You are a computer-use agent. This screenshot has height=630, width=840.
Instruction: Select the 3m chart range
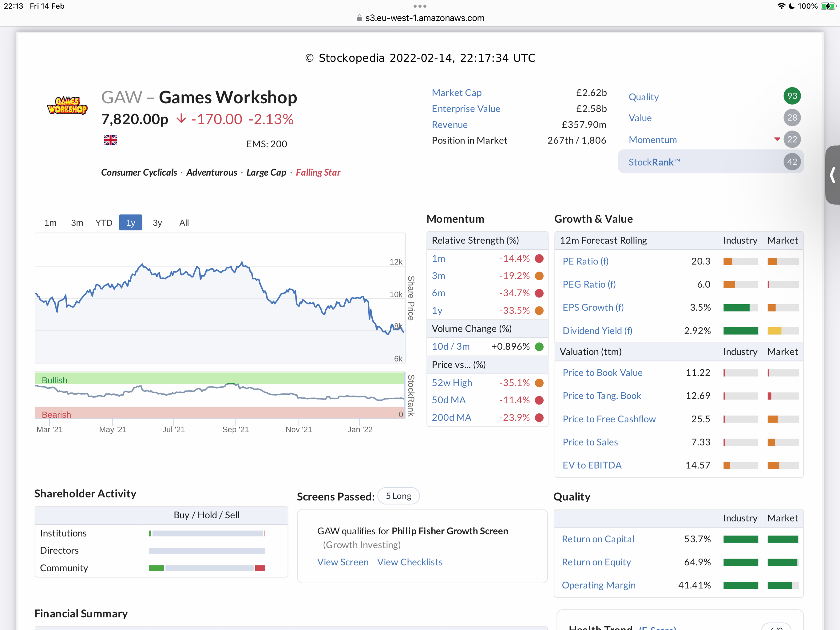point(77,223)
